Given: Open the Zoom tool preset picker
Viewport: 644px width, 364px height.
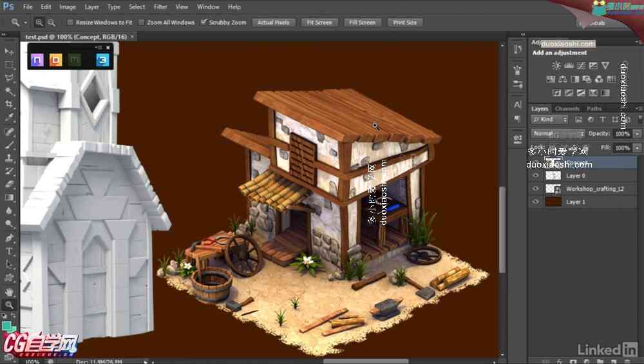Looking at the screenshot, I should pyautogui.click(x=26, y=23).
